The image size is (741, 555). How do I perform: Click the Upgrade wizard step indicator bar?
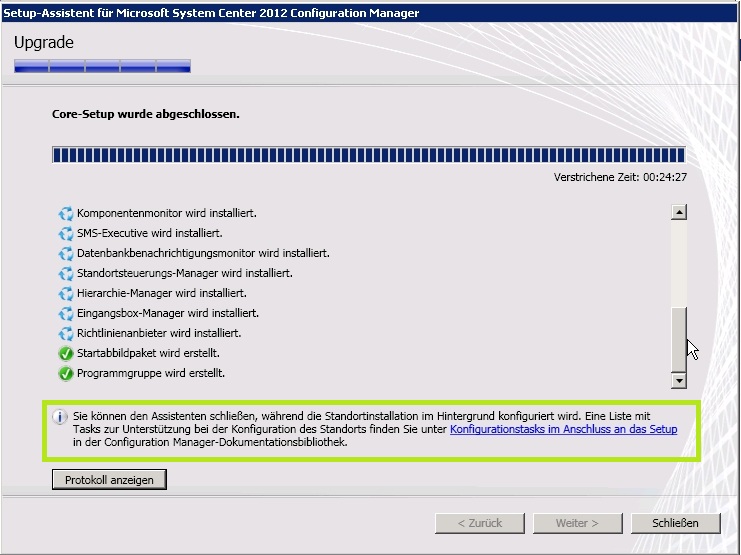pyautogui.click(x=102, y=67)
